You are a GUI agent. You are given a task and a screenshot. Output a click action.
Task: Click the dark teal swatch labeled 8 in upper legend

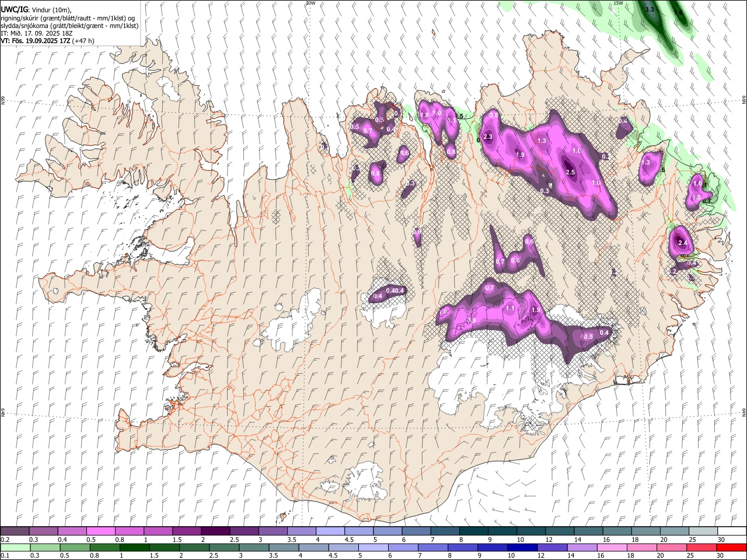[x=474, y=531]
